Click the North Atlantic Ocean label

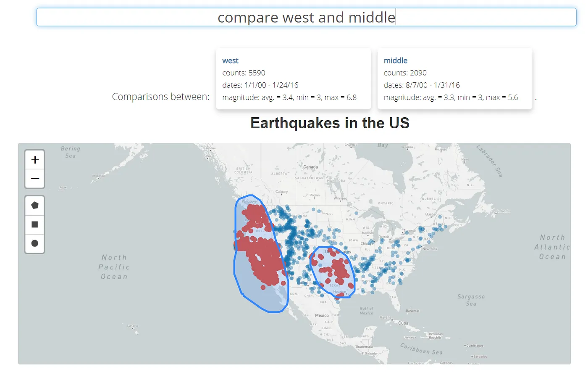pos(552,247)
